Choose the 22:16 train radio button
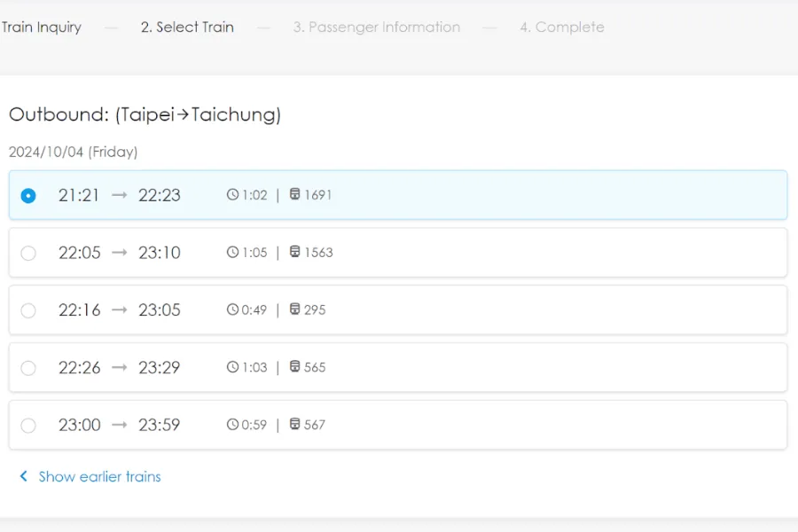Screen dimensions: 798x532 [x=28, y=310]
